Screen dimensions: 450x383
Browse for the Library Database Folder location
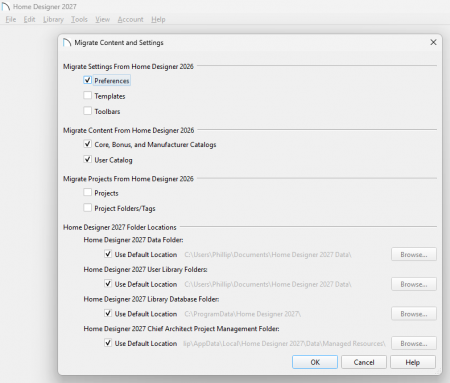tap(414, 314)
